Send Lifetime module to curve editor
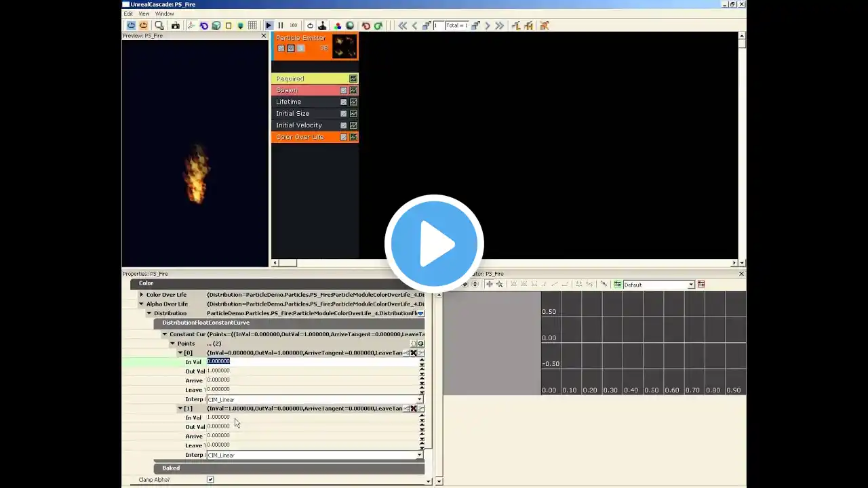Screen dimensions: 868x488 pos(353,102)
